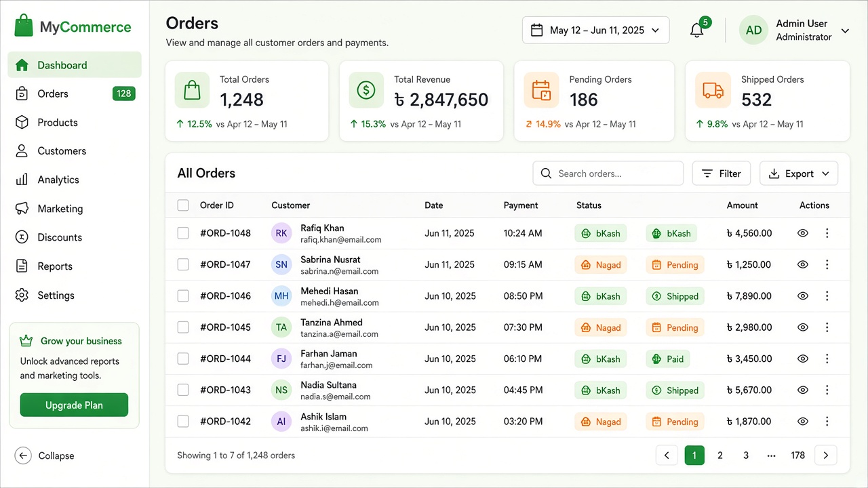Click the RK avatar for Rafiq Khan
The height and width of the screenshot is (488, 868).
(281, 233)
